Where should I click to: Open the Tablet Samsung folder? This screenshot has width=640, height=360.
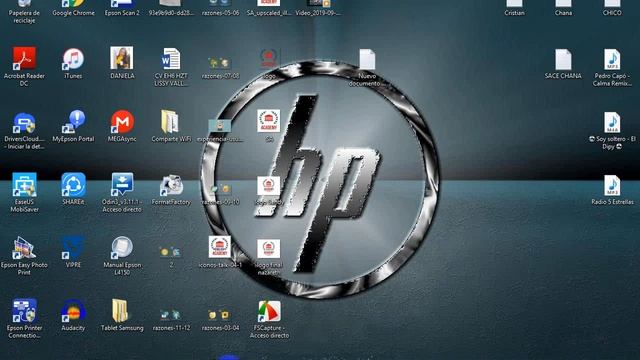pos(120,311)
